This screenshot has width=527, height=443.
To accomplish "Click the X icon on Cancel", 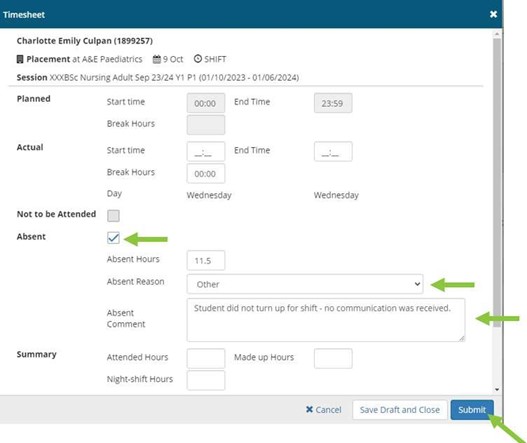I will pyautogui.click(x=309, y=409).
